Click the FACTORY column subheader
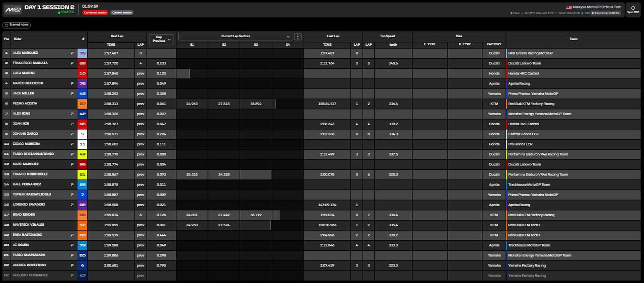 pyautogui.click(x=494, y=44)
